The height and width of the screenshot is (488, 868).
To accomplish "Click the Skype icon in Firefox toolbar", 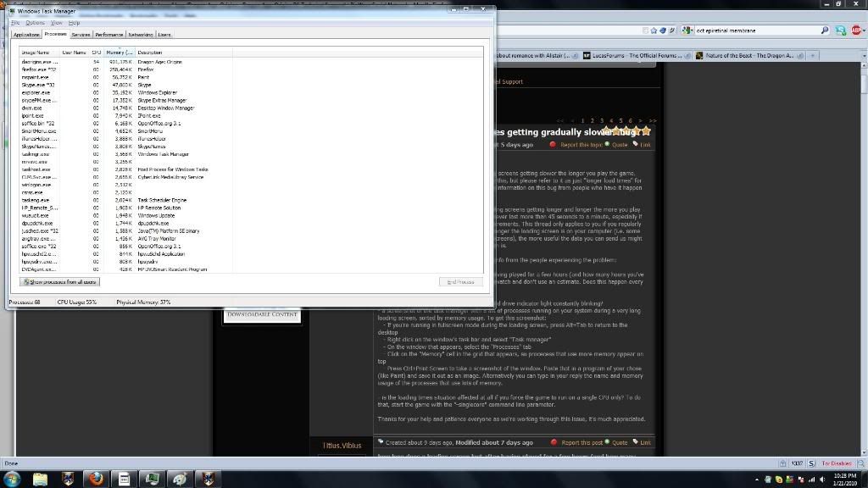I will click(840, 30).
